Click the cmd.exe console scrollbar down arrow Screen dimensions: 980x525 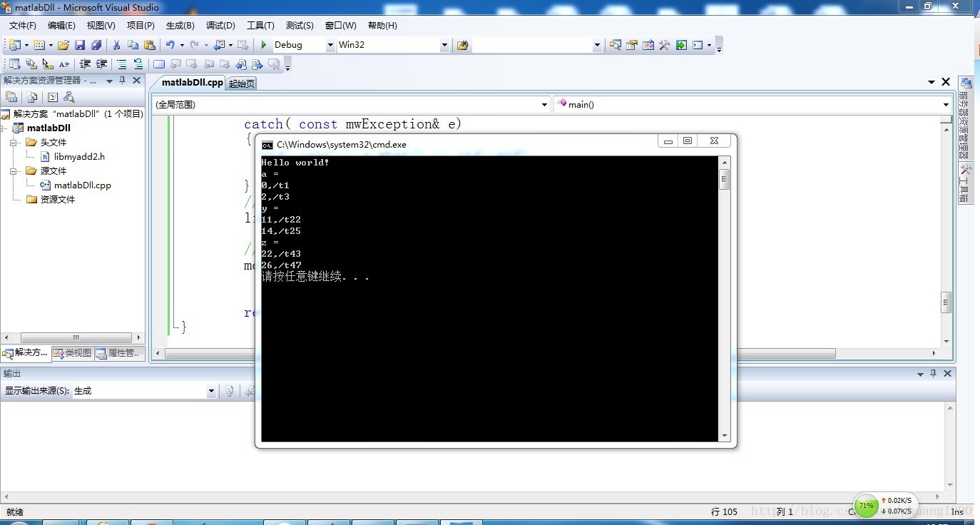[725, 436]
